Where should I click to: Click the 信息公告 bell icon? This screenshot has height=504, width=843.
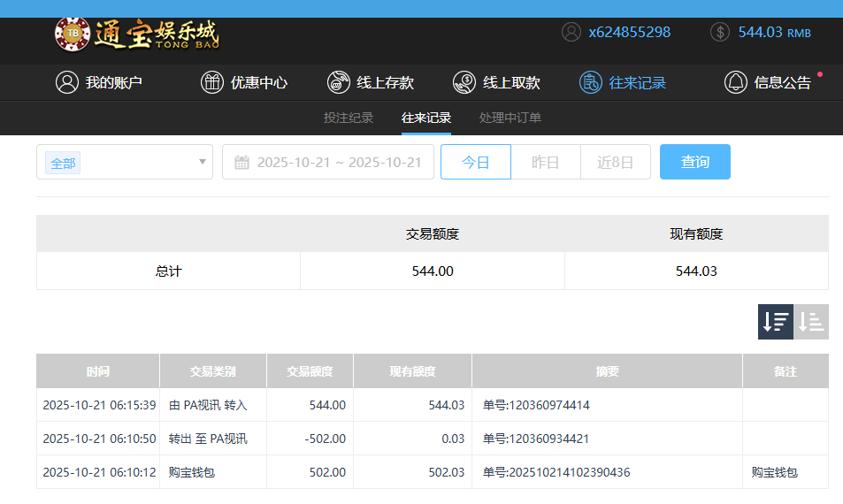click(x=735, y=82)
